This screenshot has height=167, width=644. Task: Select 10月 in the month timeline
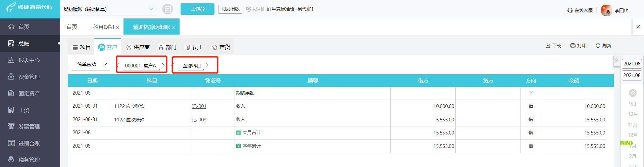click(632, 114)
